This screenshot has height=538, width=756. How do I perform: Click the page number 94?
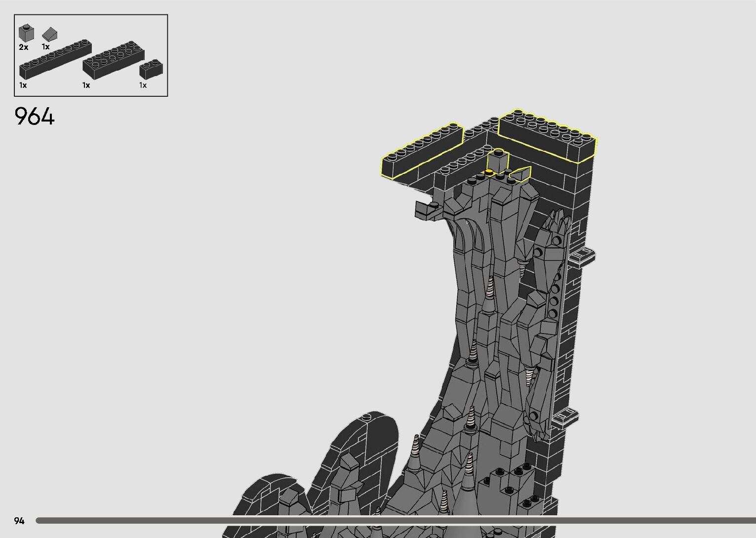[19, 521]
